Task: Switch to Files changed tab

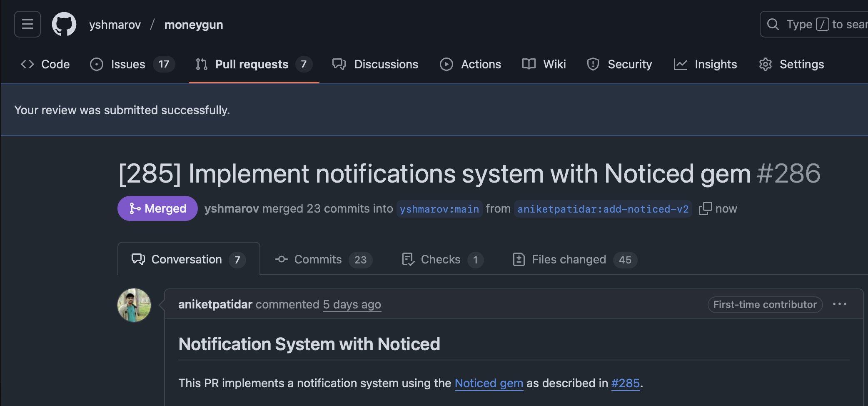Action: point(575,259)
